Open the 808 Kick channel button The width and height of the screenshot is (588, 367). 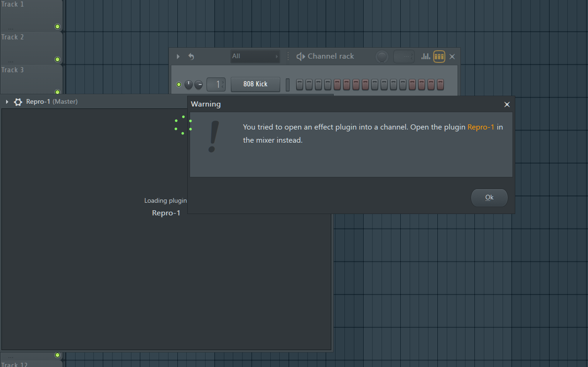pos(255,84)
